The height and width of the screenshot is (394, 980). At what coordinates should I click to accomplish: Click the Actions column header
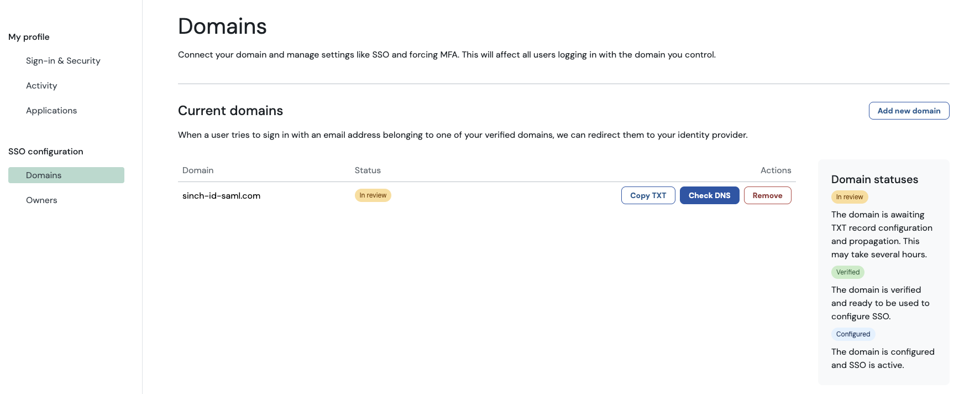775,170
